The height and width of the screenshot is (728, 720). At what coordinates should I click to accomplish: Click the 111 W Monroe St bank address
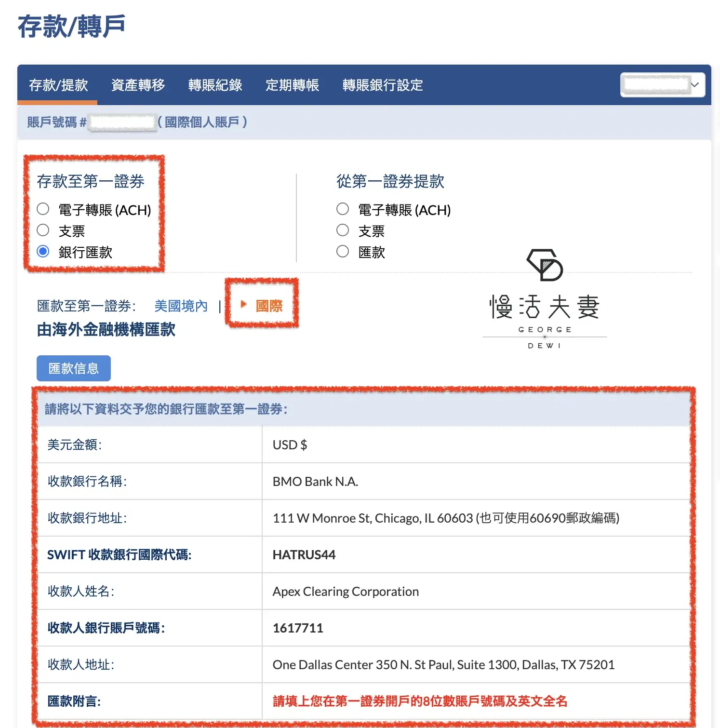pyautogui.click(x=446, y=518)
